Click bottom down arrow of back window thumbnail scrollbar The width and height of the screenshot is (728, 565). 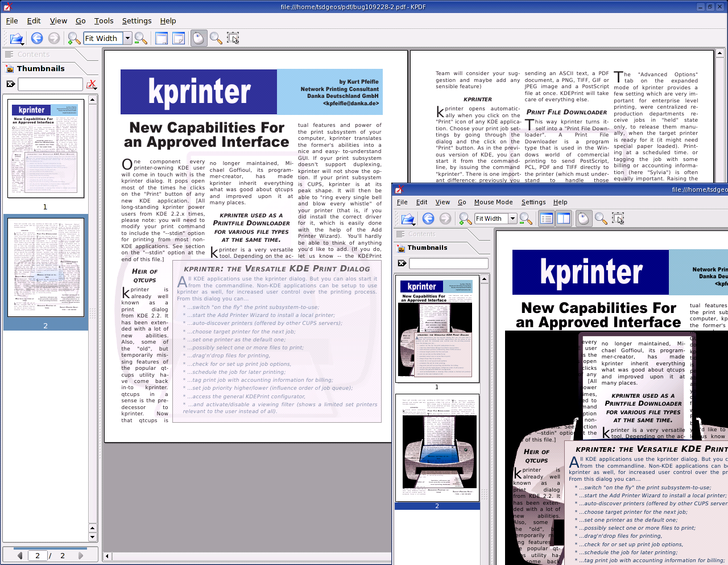point(92,537)
